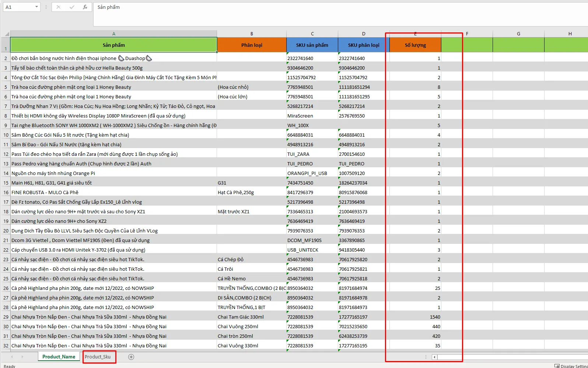
Task: Open Display Settings in status bar
Action: click(x=571, y=366)
